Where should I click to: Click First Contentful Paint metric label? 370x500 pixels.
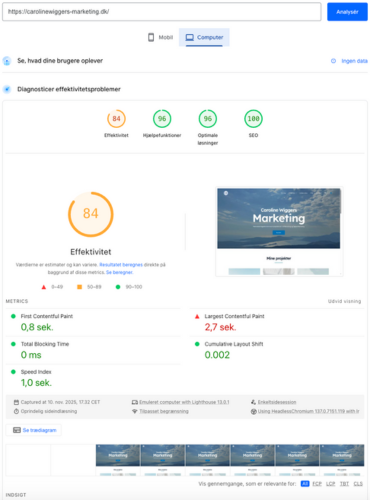pyautogui.click(x=47, y=316)
